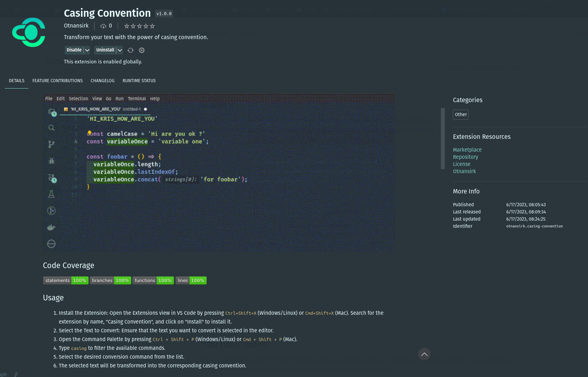Click the branches 100% coverage badge
The height and width of the screenshot is (377, 588).
110,280
